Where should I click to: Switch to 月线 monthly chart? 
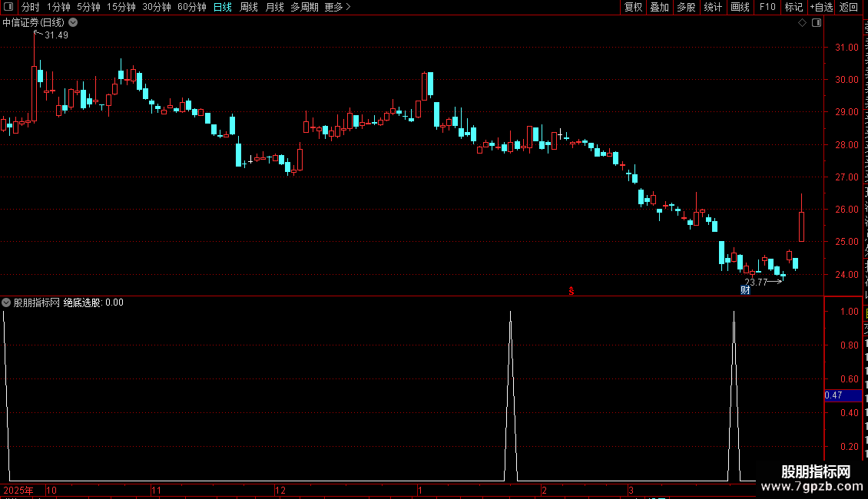(x=274, y=7)
